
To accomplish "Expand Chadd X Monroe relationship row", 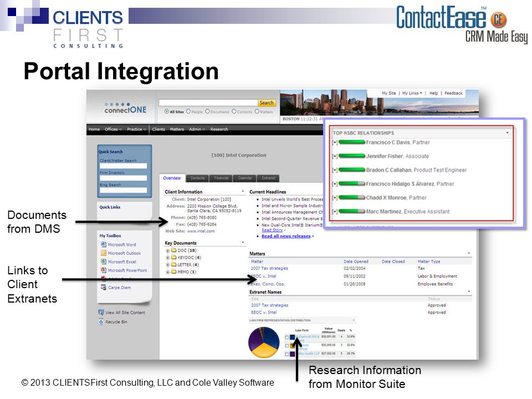I will click(335, 198).
